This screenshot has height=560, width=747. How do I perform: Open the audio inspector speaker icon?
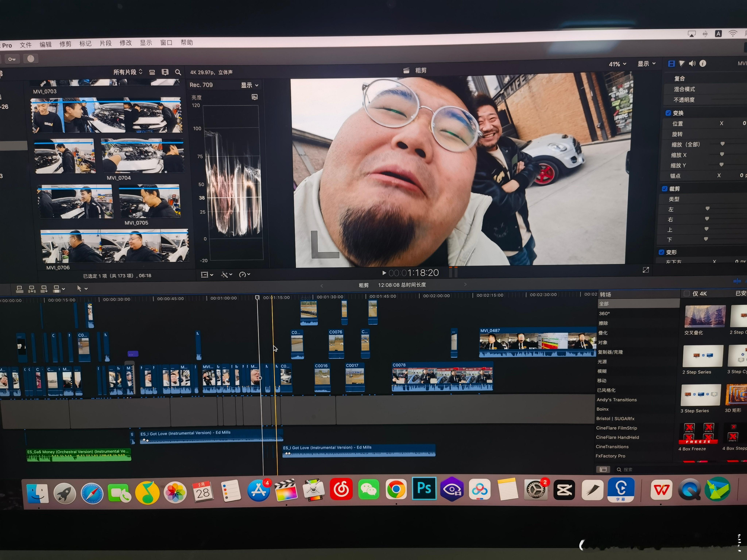692,63
